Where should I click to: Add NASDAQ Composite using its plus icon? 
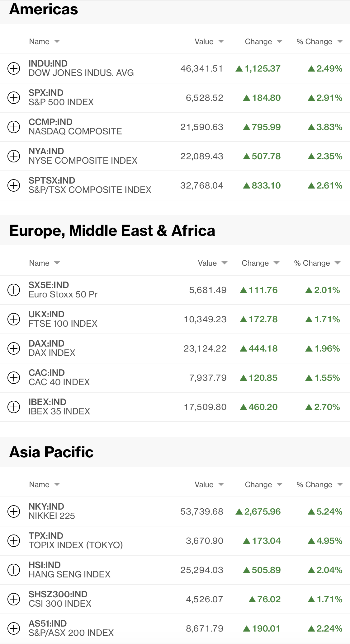(14, 127)
